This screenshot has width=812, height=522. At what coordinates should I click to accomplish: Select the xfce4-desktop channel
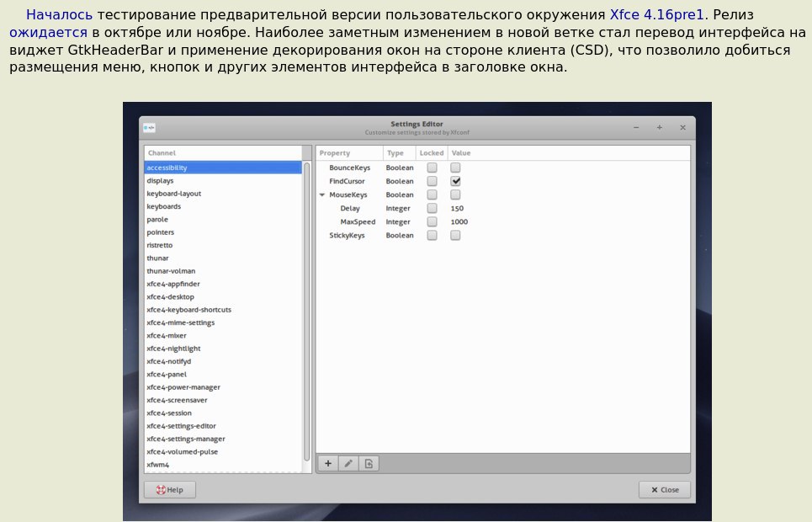click(x=223, y=296)
